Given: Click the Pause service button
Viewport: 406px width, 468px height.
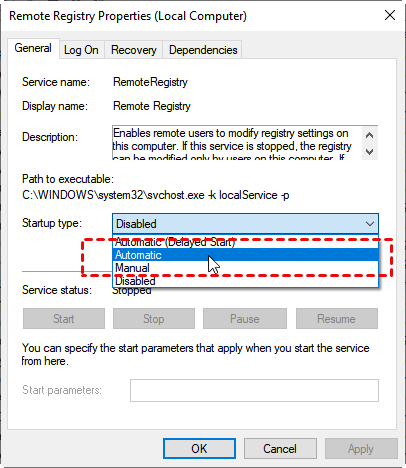Looking at the screenshot, I should (x=245, y=319).
